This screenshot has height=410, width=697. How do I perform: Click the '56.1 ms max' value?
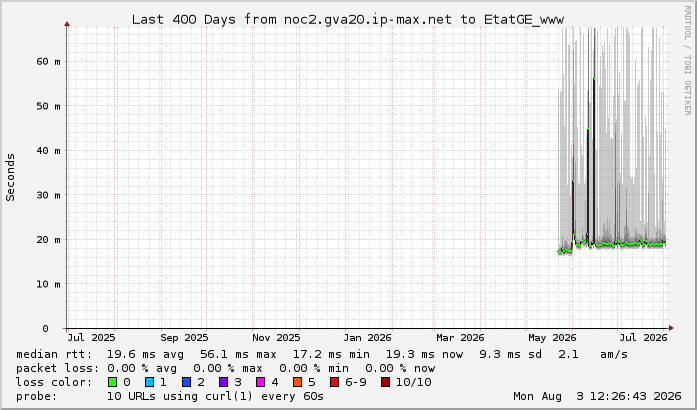click(x=238, y=354)
